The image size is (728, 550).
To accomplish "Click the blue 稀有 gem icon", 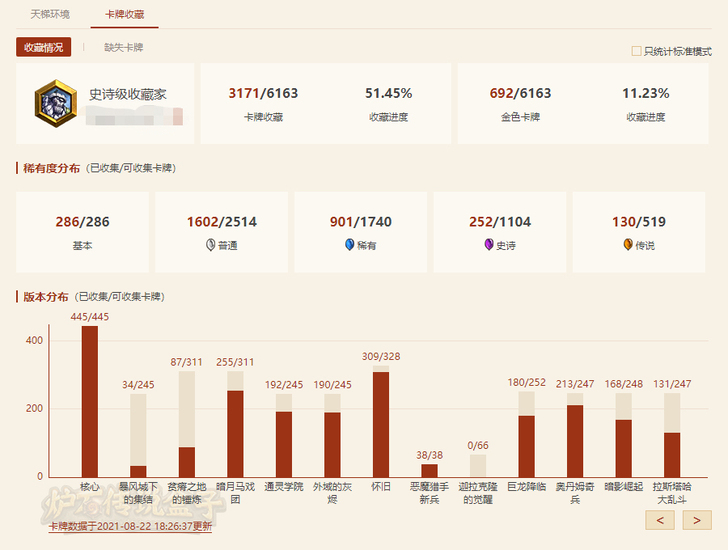I will click(350, 245).
